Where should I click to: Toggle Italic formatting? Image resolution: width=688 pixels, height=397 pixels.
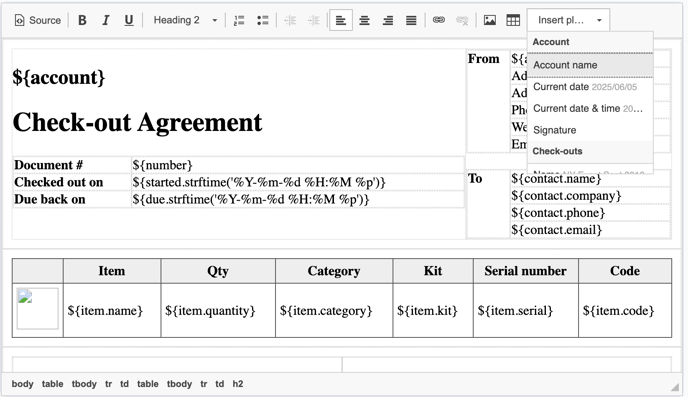click(x=105, y=20)
